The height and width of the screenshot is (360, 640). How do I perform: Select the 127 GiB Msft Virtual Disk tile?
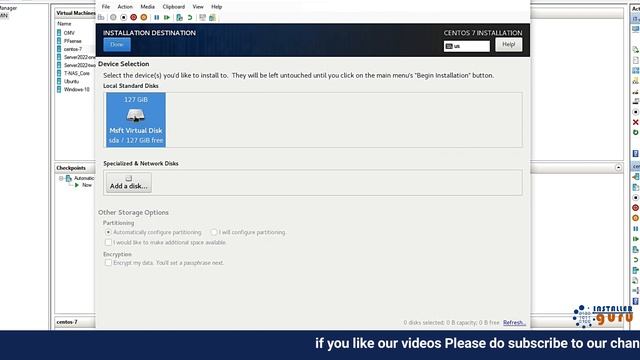[136, 120]
